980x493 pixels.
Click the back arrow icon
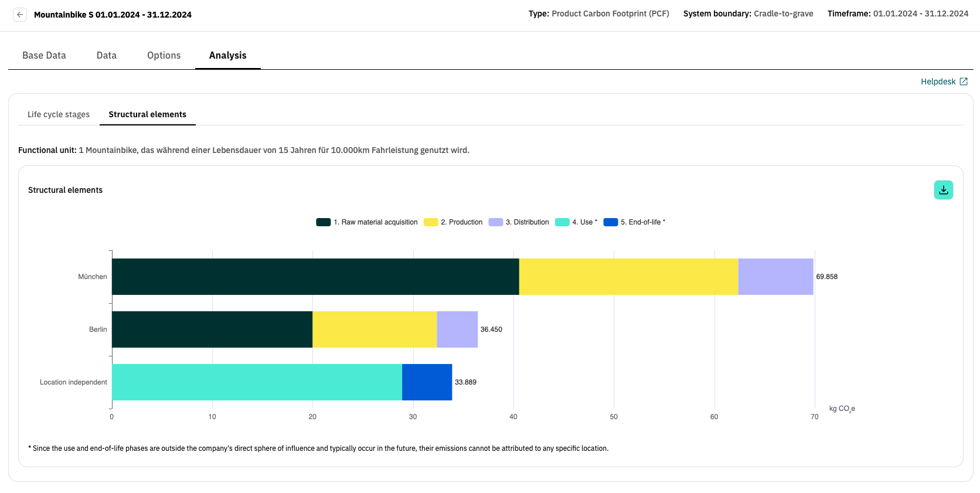click(20, 15)
